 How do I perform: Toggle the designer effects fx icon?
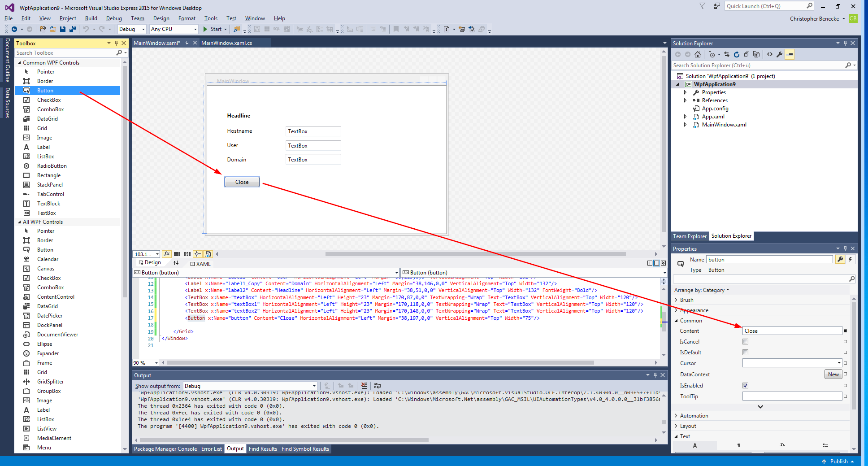(x=167, y=254)
